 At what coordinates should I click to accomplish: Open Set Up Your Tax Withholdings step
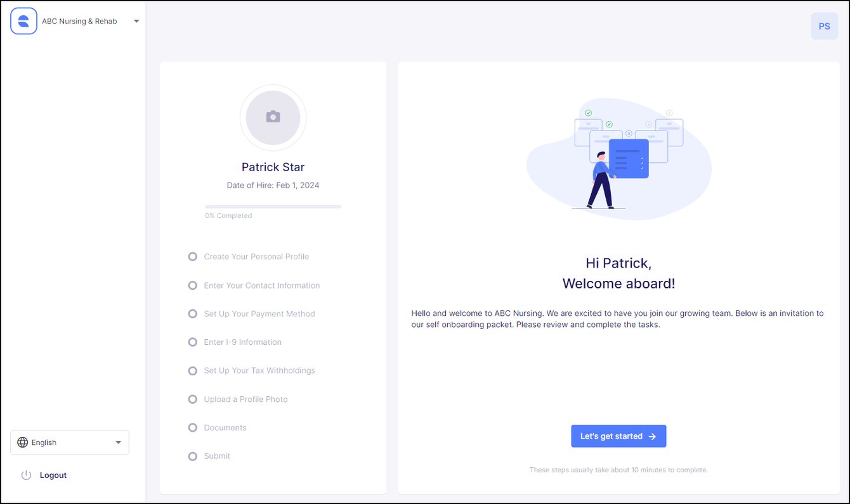(x=259, y=370)
